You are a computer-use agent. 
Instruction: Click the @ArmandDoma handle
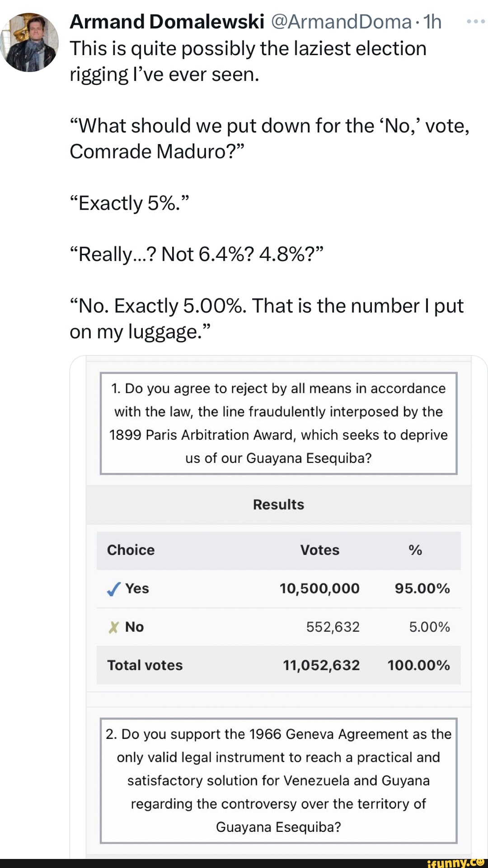click(342, 22)
